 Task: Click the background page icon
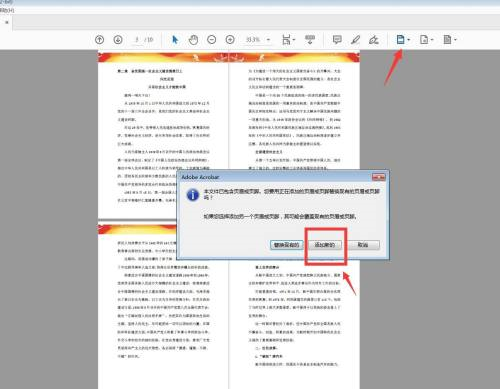tap(447, 40)
